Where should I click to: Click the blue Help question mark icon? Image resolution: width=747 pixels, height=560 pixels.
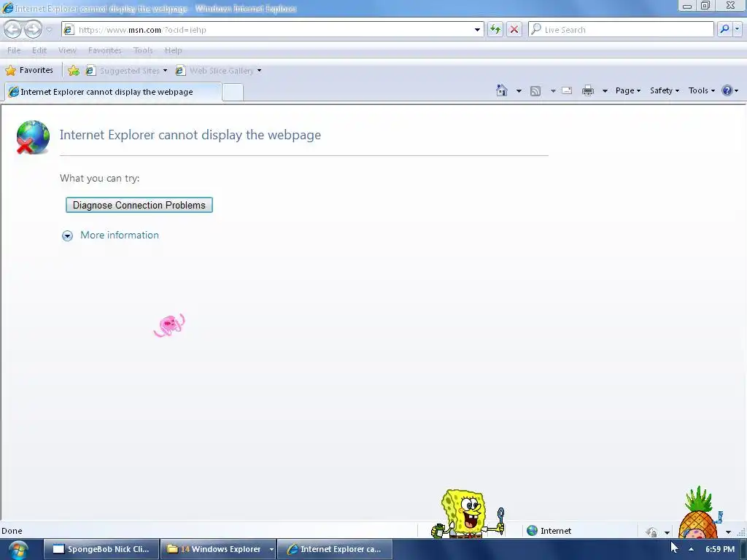727,90
